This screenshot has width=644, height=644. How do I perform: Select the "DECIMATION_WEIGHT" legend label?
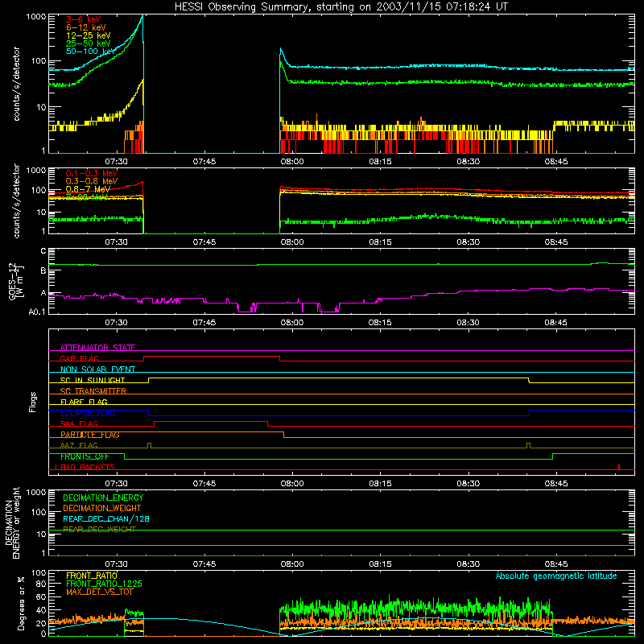(102, 508)
